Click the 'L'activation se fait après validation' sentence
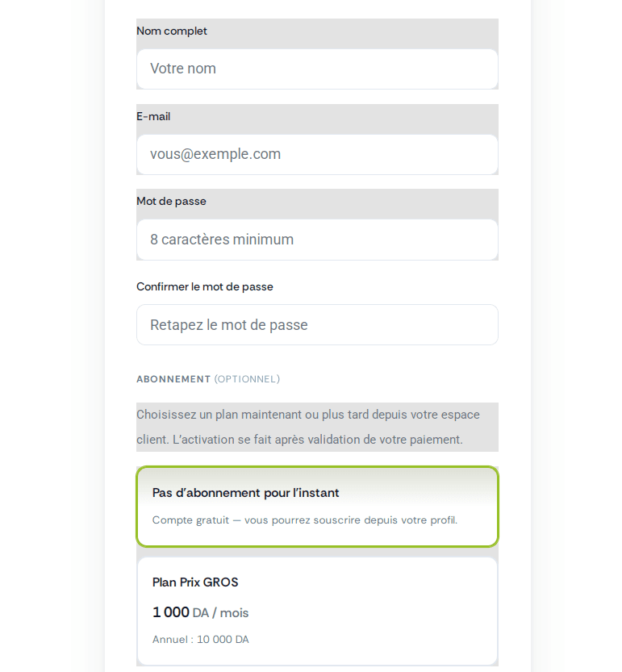This screenshot has width=622, height=672. coord(317,440)
